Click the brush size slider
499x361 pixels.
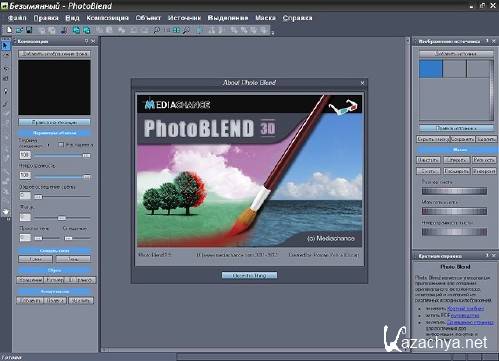(x=454, y=191)
